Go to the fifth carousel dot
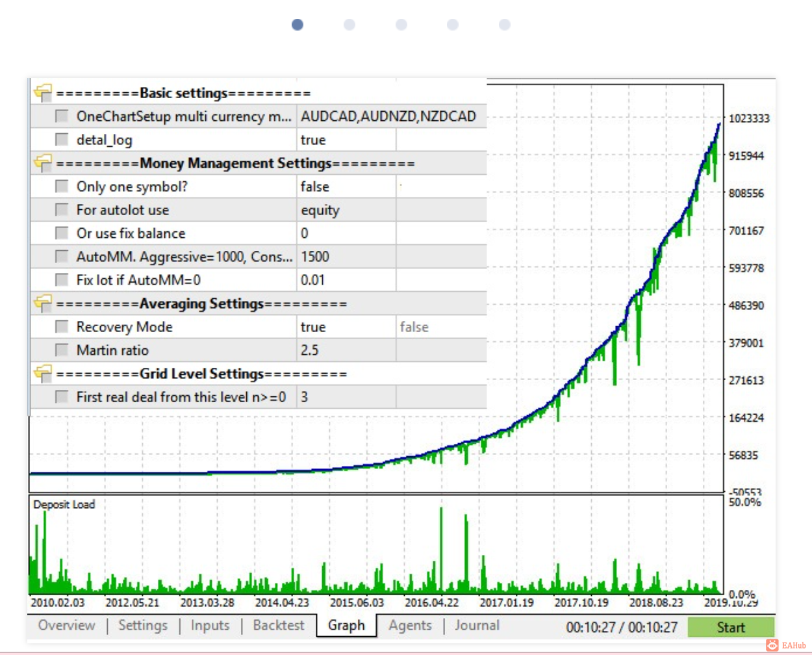This screenshot has width=812, height=655. click(505, 25)
